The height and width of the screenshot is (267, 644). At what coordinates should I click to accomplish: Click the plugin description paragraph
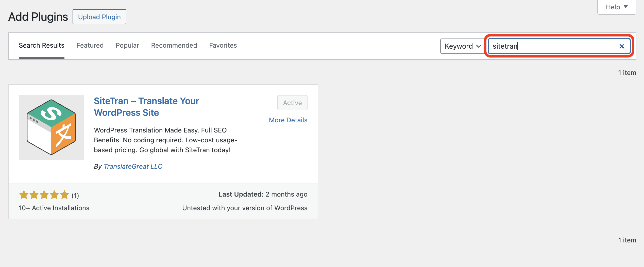[x=166, y=140]
